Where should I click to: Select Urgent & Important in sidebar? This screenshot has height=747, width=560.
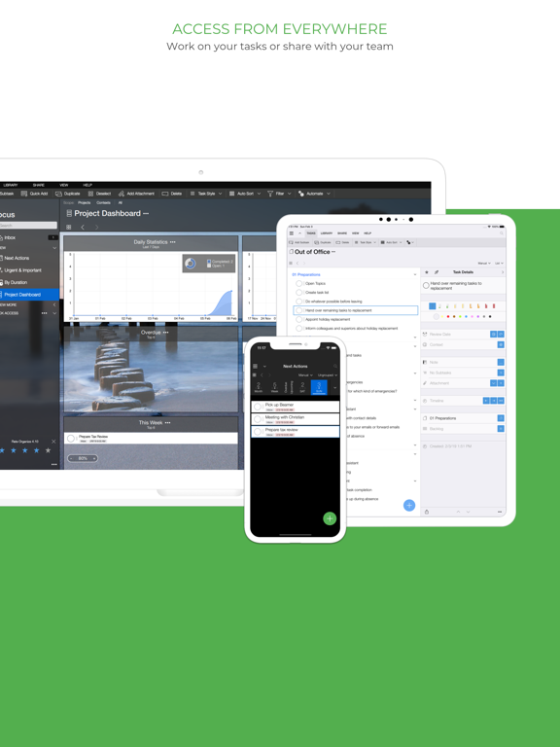28,270
